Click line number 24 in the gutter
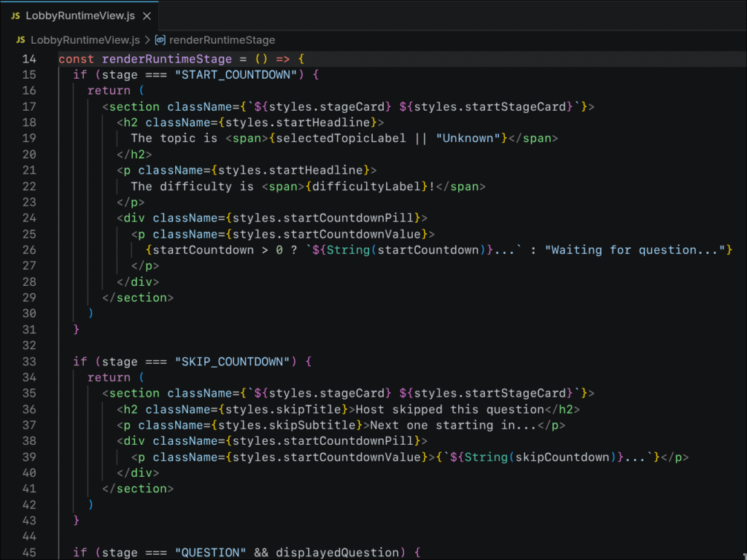Viewport: 747px width, 560px height. point(29,218)
